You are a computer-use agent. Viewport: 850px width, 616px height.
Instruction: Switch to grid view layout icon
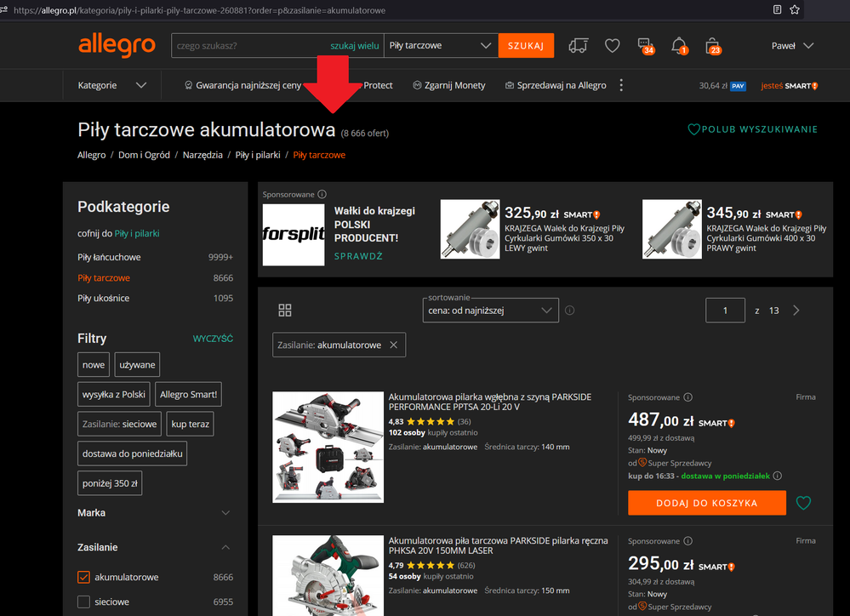285,311
